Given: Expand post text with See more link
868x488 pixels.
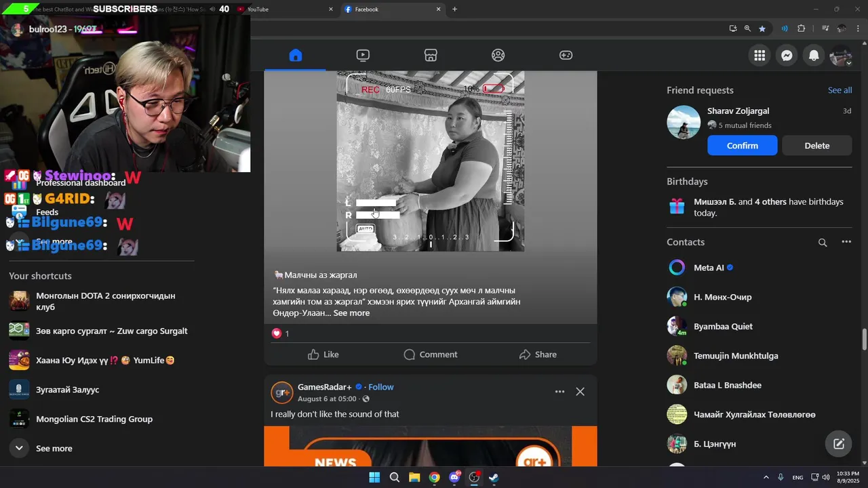Looking at the screenshot, I should (351, 313).
